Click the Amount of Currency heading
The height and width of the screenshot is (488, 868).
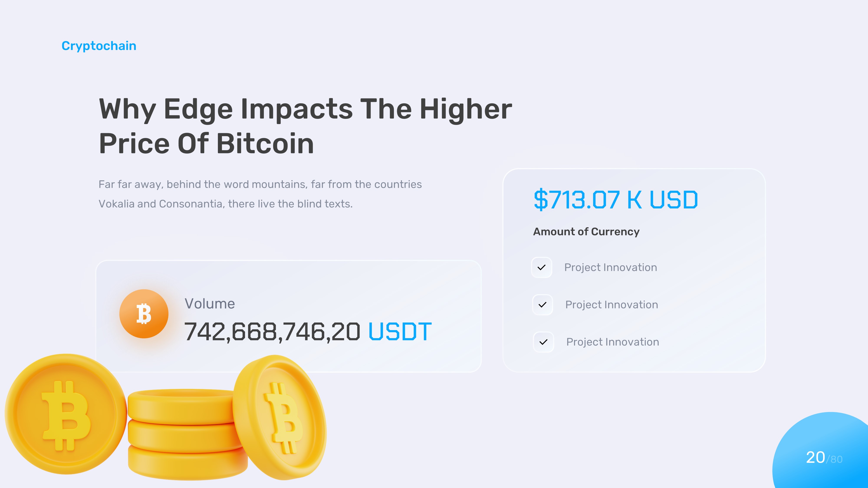click(586, 232)
